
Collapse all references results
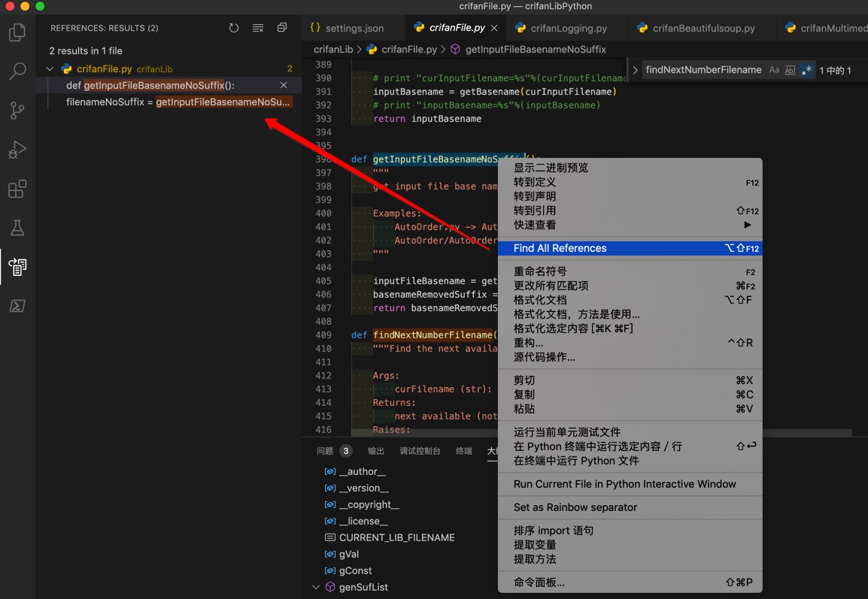point(282,28)
